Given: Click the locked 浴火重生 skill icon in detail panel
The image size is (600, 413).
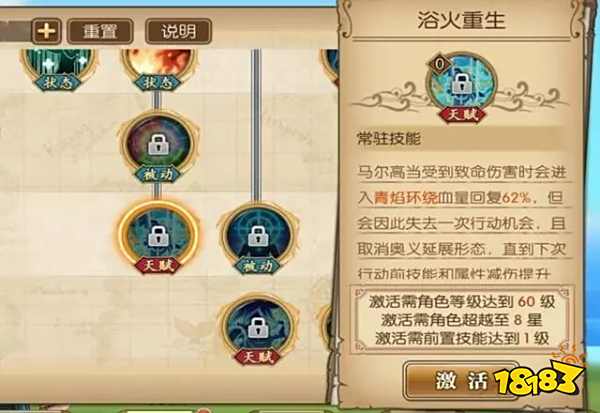Looking at the screenshot, I should point(461,83).
